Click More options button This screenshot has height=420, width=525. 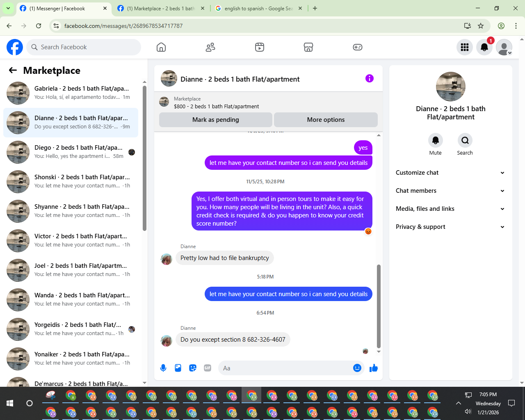point(326,120)
